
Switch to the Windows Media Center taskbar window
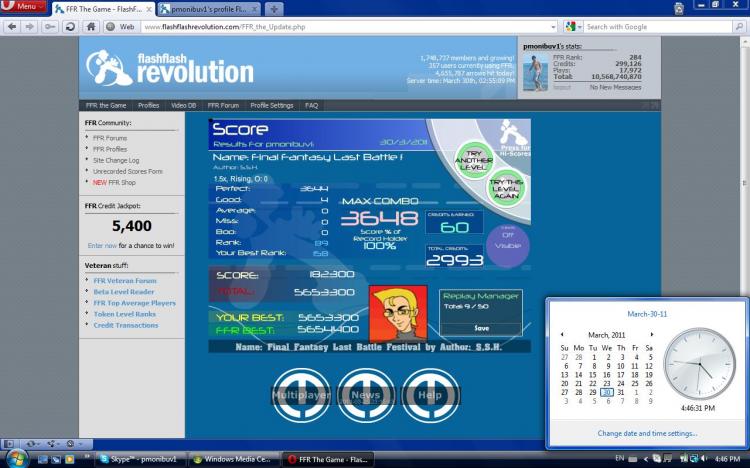[x=232, y=459]
